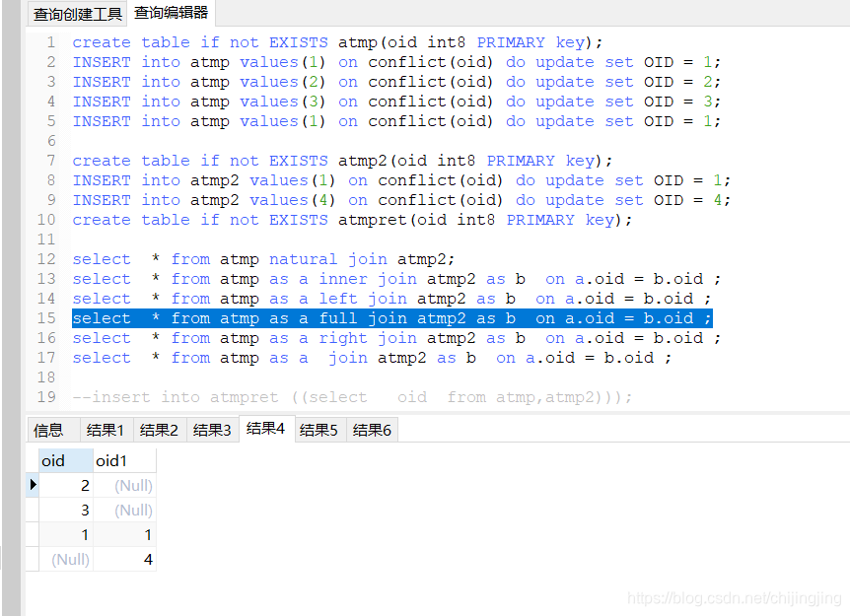
Task: Click line 16 right join query
Action: pyautogui.click(x=396, y=338)
